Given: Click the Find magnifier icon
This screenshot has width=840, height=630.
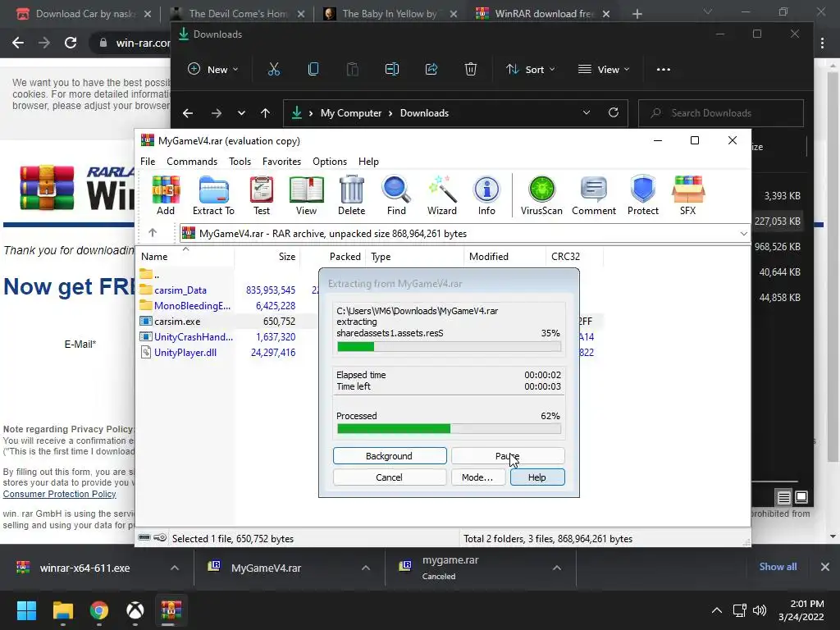Looking at the screenshot, I should pyautogui.click(x=396, y=195).
